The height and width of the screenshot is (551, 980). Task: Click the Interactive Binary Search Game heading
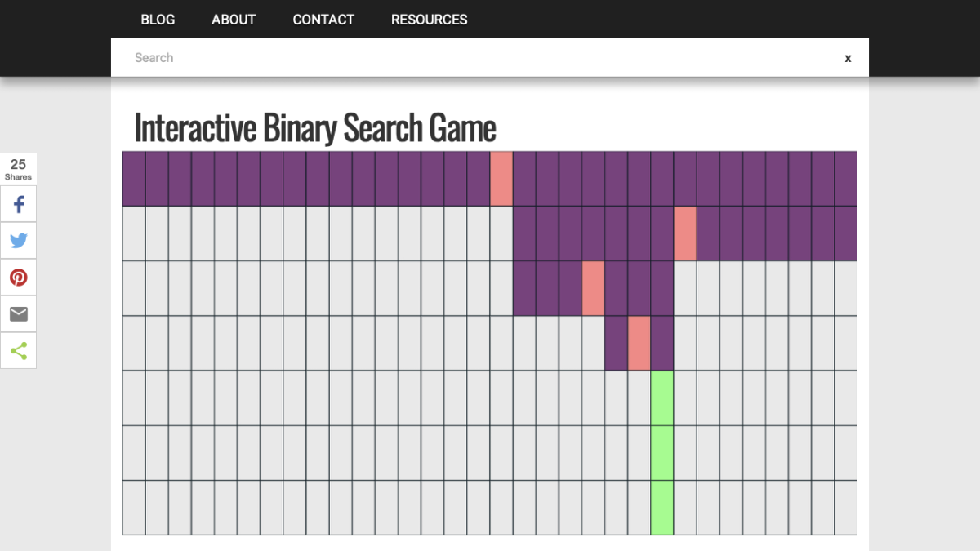click(314, 127)
